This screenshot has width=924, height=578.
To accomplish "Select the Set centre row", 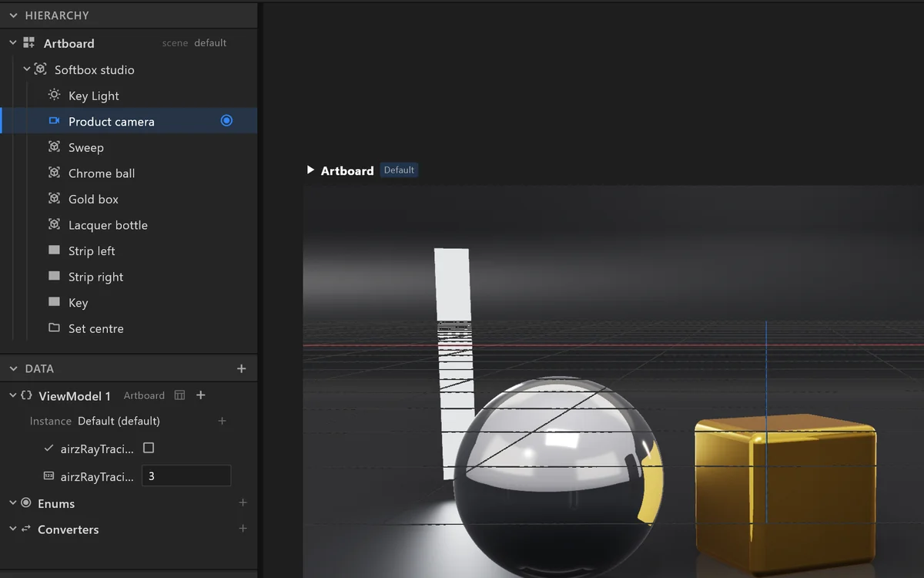I will [x=129, y=328].
